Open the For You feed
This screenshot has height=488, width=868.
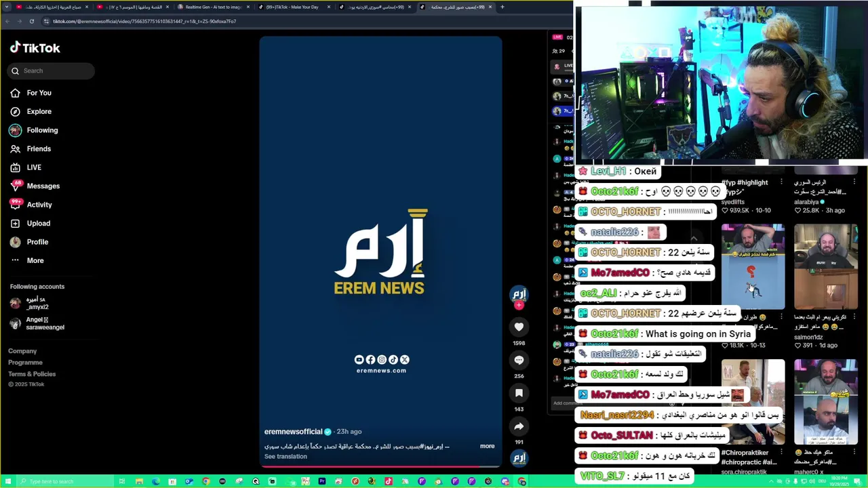pyautogui.click(x=39, y=93)
